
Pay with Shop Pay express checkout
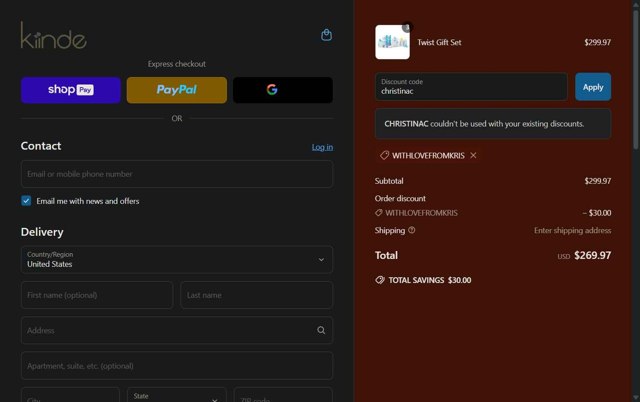(x=71, y=90)
